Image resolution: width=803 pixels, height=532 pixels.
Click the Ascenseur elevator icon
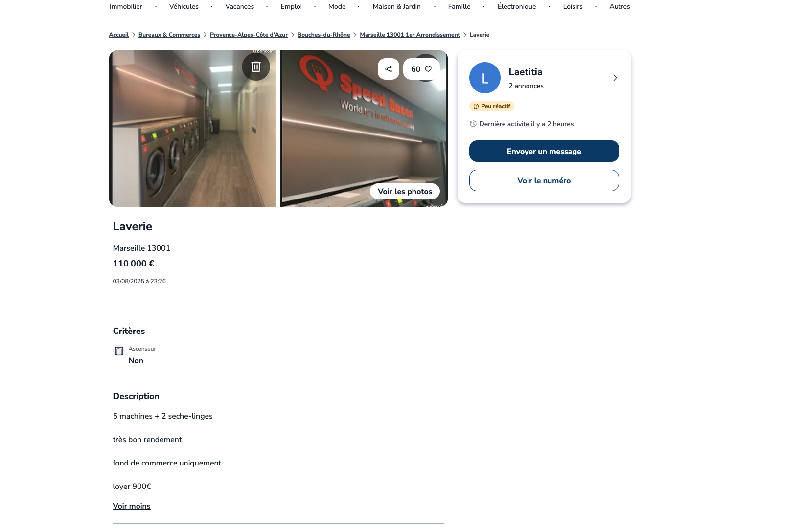pos(119,351)
